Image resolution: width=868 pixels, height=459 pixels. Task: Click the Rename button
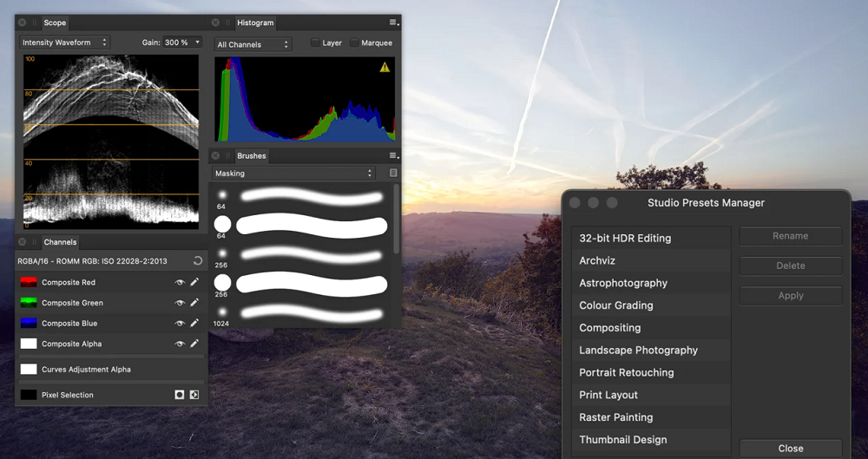(791, 236)
